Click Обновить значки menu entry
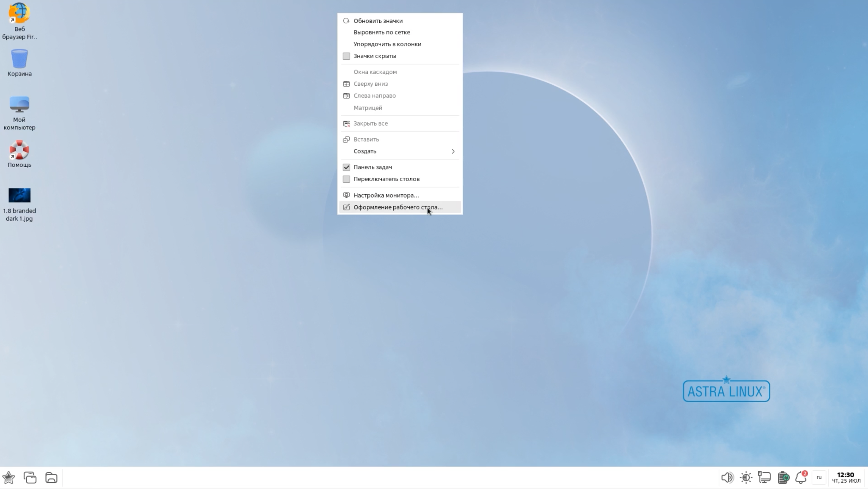Viewport: 868px width, 489px height. coord(378,21)
